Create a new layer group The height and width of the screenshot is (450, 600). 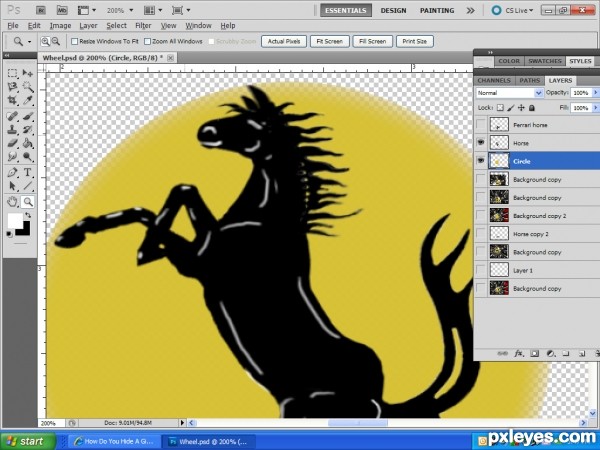click(x=566, y=354)
